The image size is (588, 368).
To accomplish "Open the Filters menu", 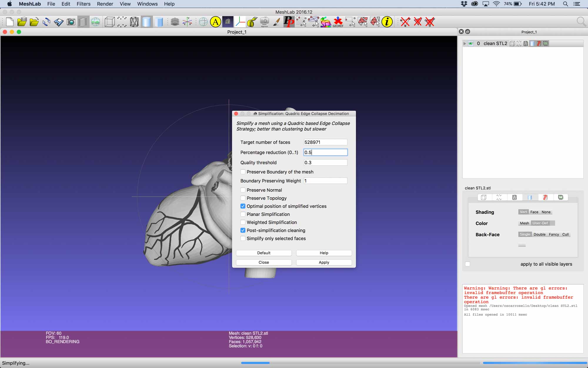I will coord(83,4).
